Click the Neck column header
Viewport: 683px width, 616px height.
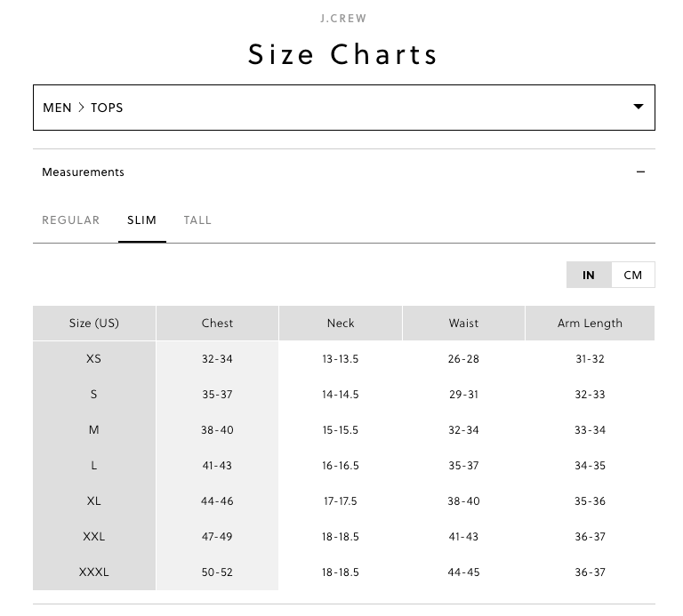341,323
